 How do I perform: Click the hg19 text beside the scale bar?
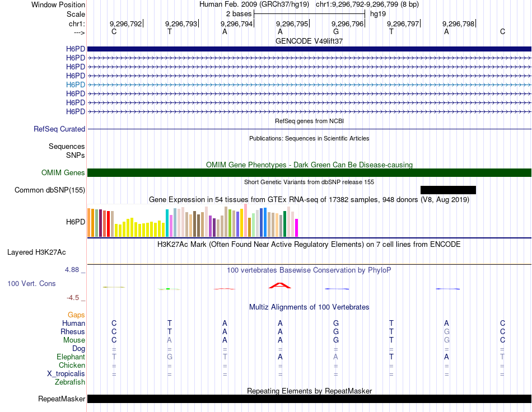[x=378, y=14]
